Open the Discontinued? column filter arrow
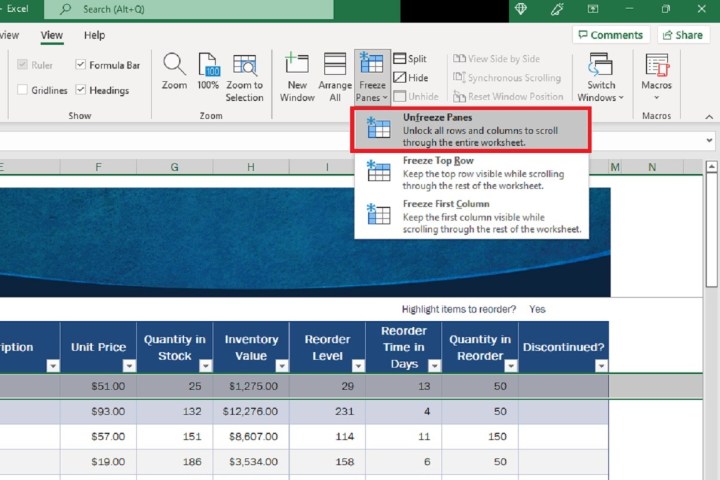The width and height of the screenshot is (720, 480). click(x=601, y=366)
